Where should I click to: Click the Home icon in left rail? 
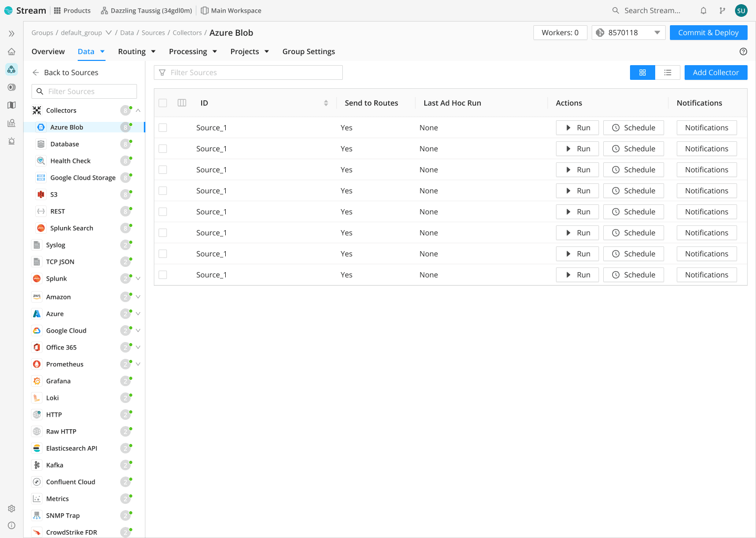pos(12,51)
